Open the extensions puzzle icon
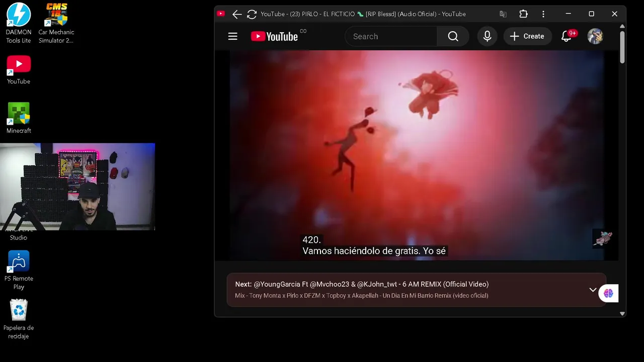Image resolution: width=644 pixels, height=362 pixels. point(523,14)
